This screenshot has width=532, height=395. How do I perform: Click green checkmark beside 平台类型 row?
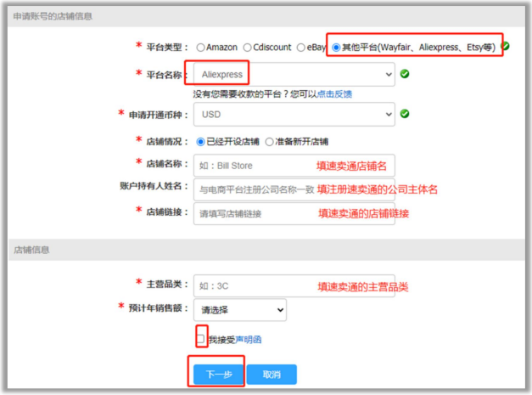click(x=506, y=47)
